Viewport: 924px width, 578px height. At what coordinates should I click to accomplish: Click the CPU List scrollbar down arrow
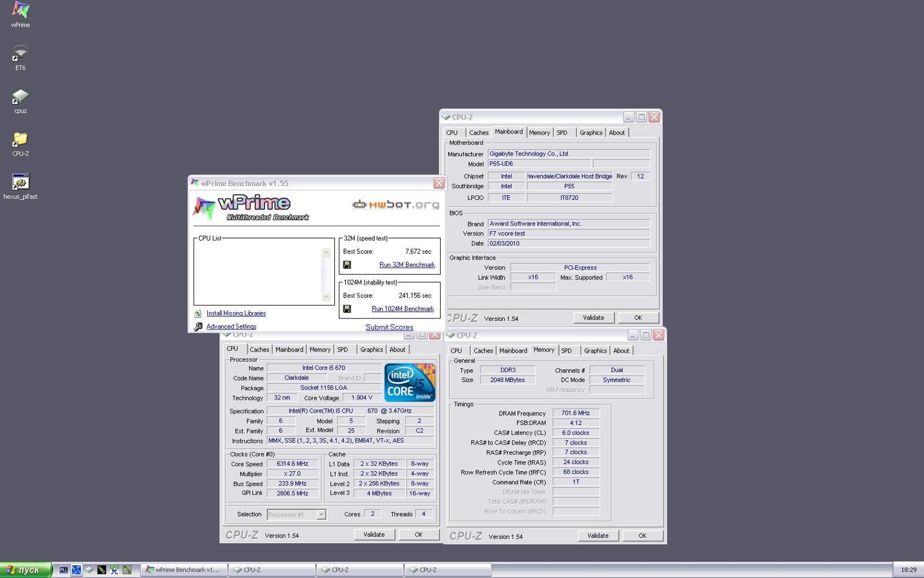[326, 297]
